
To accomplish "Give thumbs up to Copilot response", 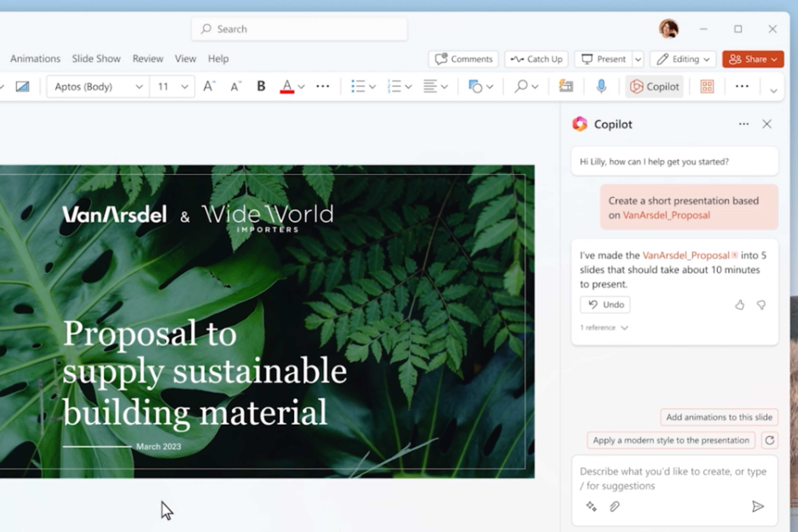I will tap(740, 305).
